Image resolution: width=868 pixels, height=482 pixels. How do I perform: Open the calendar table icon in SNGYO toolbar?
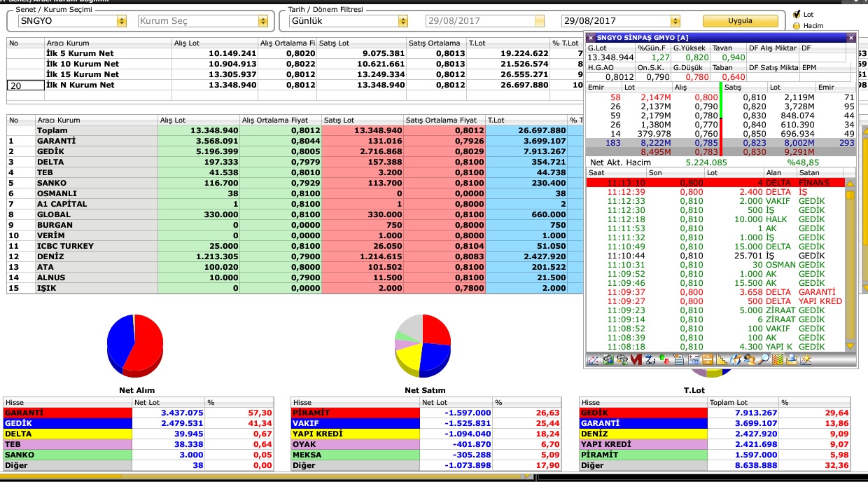pos(694,360)
